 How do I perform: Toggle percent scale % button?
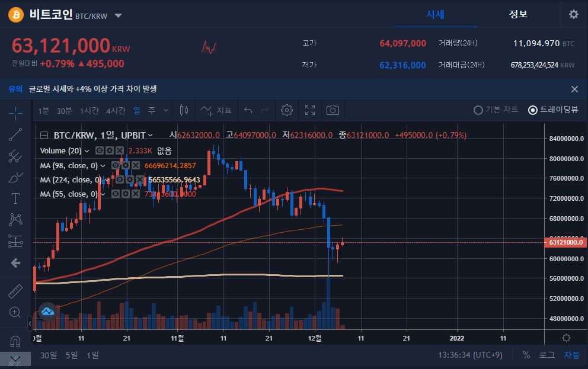pyautogui.click(x=526, y=355)
